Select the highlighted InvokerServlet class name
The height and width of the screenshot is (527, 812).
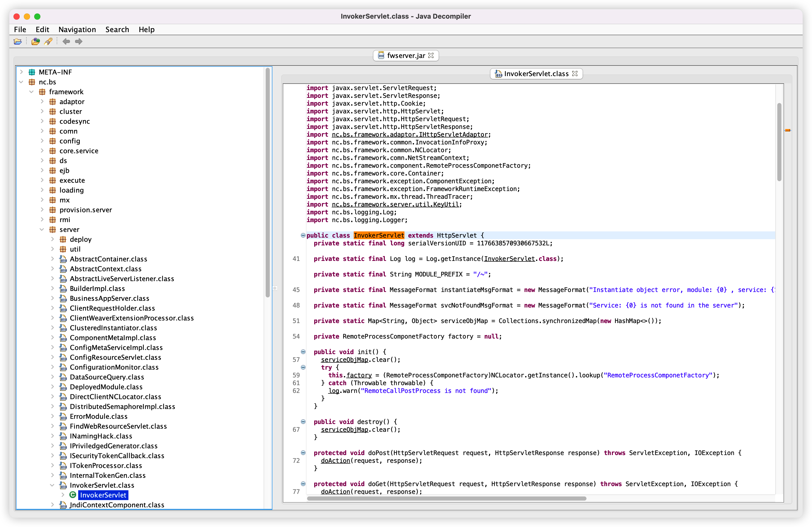(379, 235)
